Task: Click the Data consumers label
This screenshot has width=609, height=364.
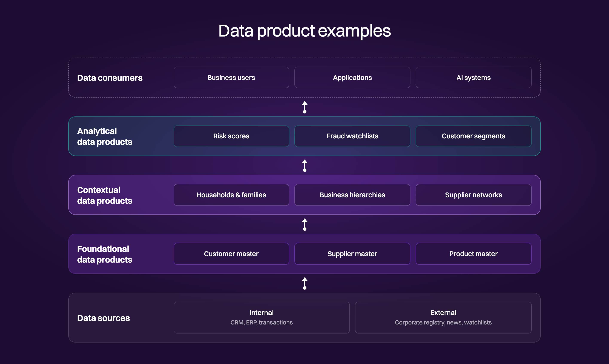Action: click(110, 78)
